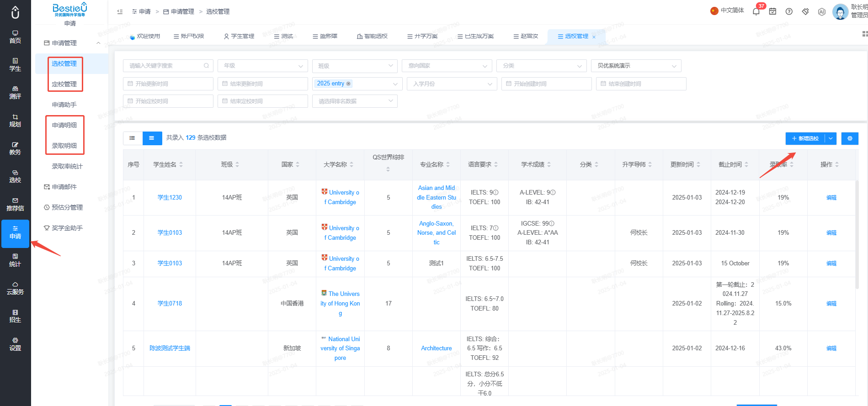This screenshot has height=406, width=868.
Task: Click the AI assistant hexagon icon
Action: [822, 12]
